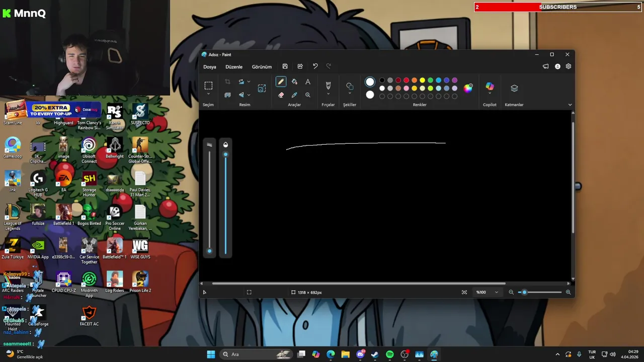Pick the black color swatch

[382, 80]
